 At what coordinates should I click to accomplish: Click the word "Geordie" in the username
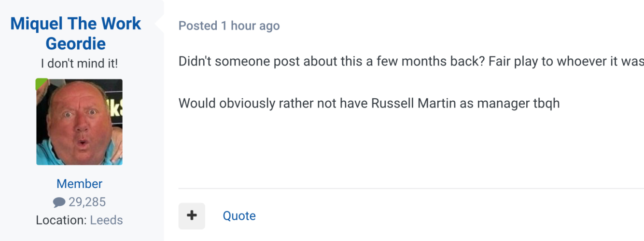tap(76, 44)
